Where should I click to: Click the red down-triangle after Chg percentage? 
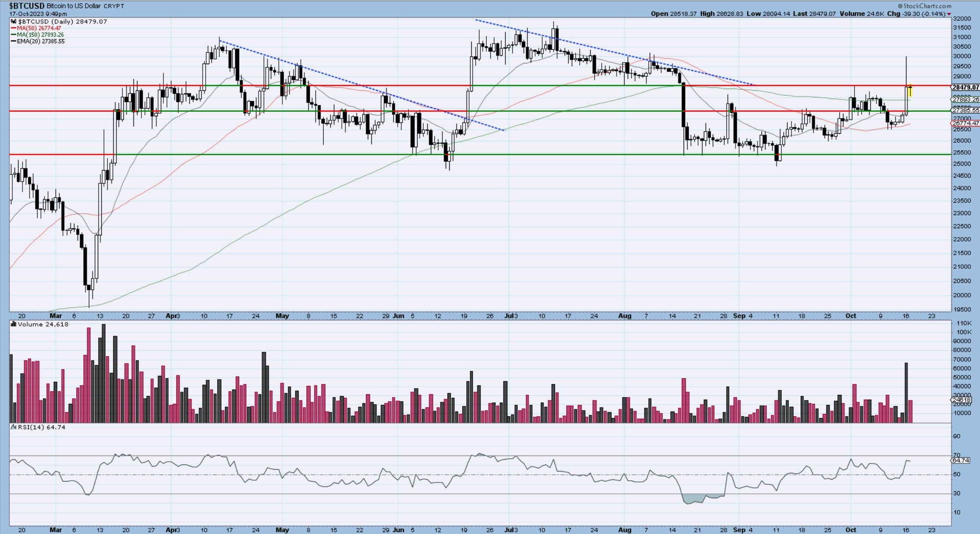click(949, 14)
